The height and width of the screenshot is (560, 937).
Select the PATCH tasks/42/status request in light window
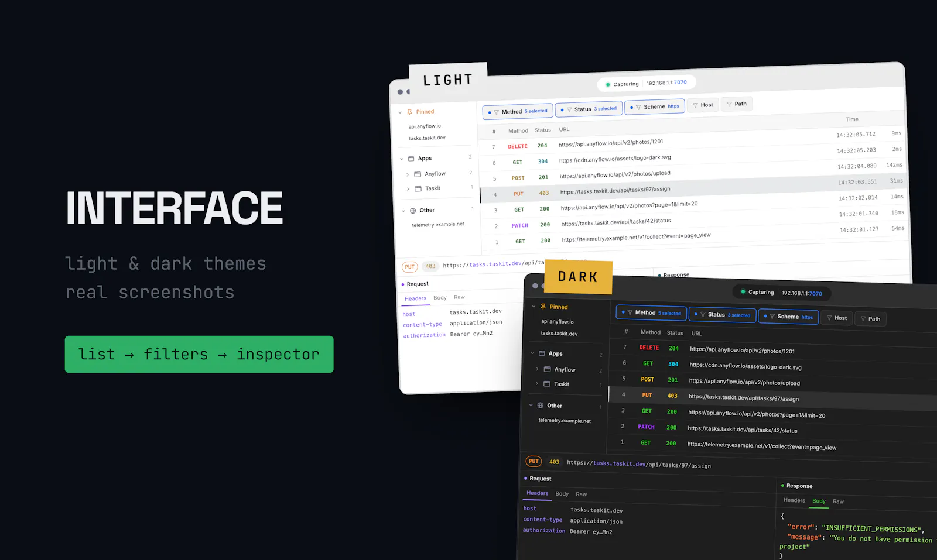point(694,220)
